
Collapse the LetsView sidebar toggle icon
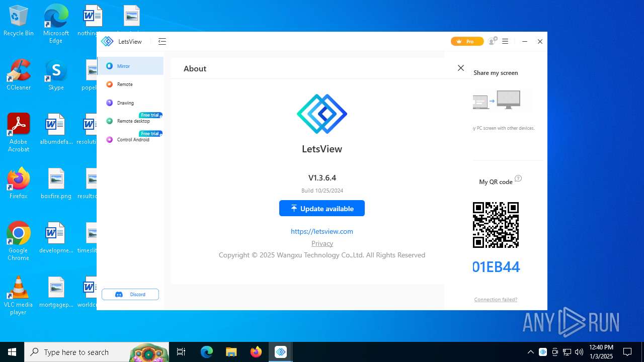(x=162, y=42)
